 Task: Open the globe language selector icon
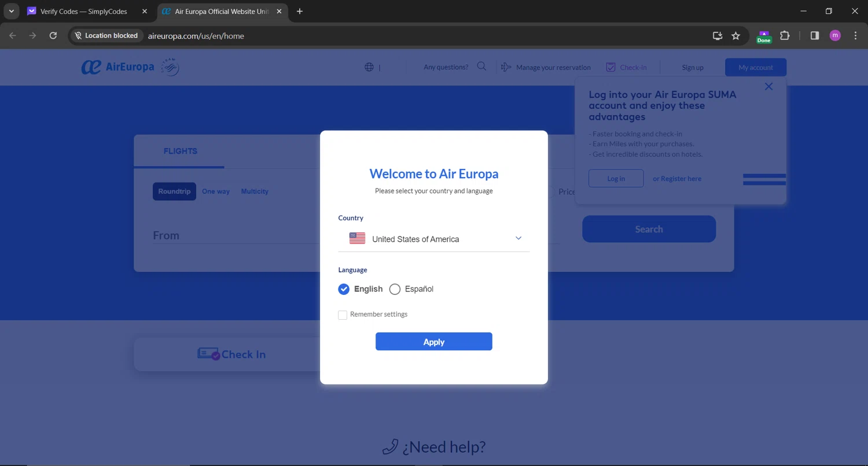tap(369, 67)
